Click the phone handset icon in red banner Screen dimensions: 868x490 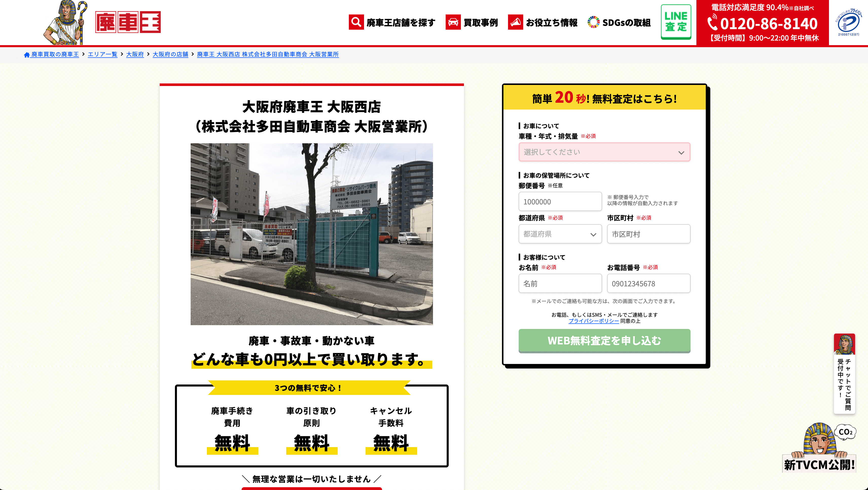pyautogui.click(x=712, y=23)
